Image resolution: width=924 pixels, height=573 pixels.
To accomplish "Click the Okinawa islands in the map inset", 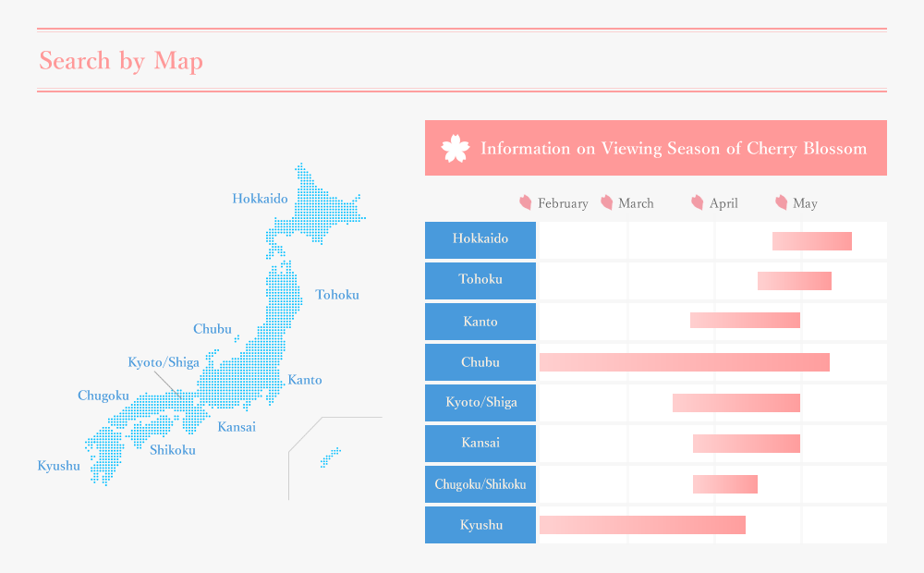I will (331, 457).
